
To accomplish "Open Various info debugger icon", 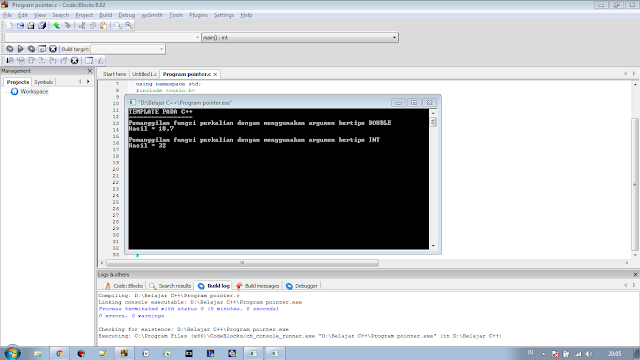I will [x=100, y=60].
